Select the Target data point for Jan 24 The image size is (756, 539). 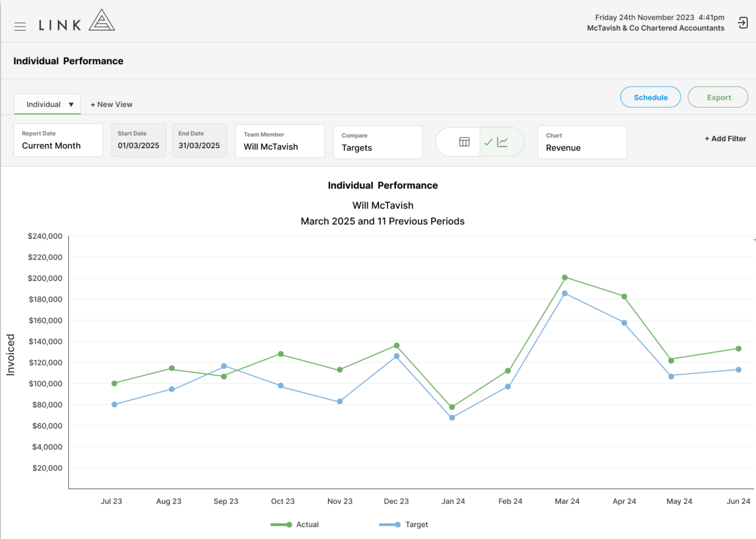point(452,418)
